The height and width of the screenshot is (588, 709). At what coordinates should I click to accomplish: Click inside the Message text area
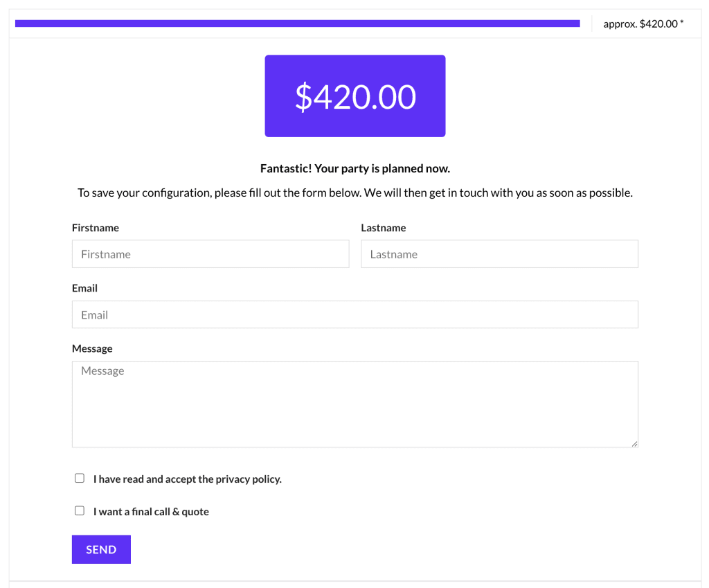[x=354, y=402]
